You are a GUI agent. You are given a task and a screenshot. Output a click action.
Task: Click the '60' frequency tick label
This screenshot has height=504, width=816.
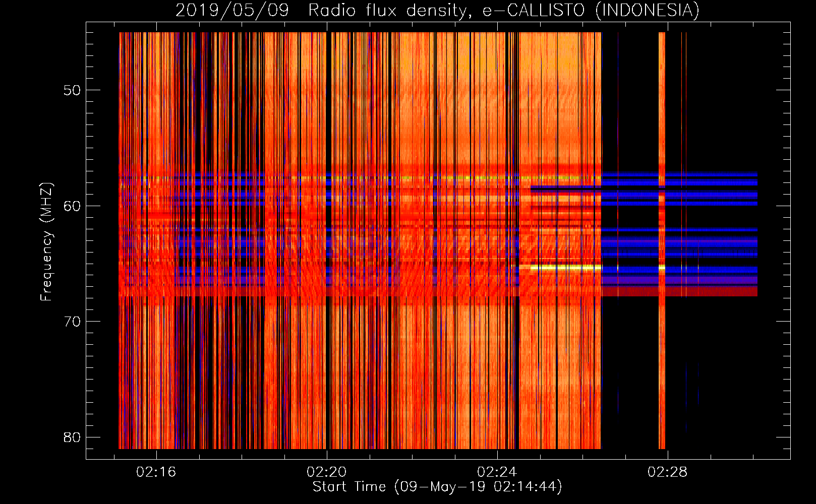72,206
